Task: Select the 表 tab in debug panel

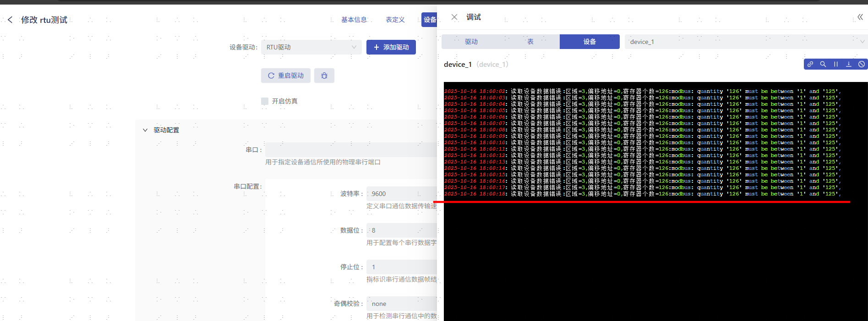Action: coord(530,42)
